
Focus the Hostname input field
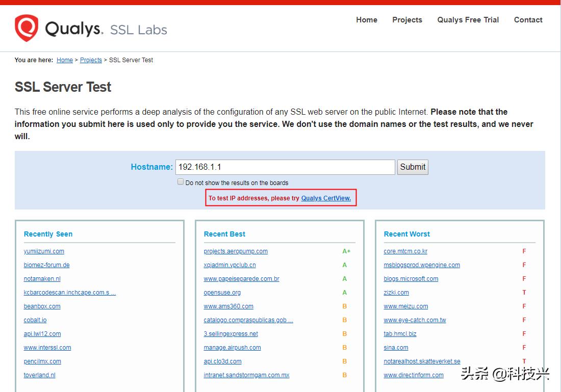coord(285,167)
